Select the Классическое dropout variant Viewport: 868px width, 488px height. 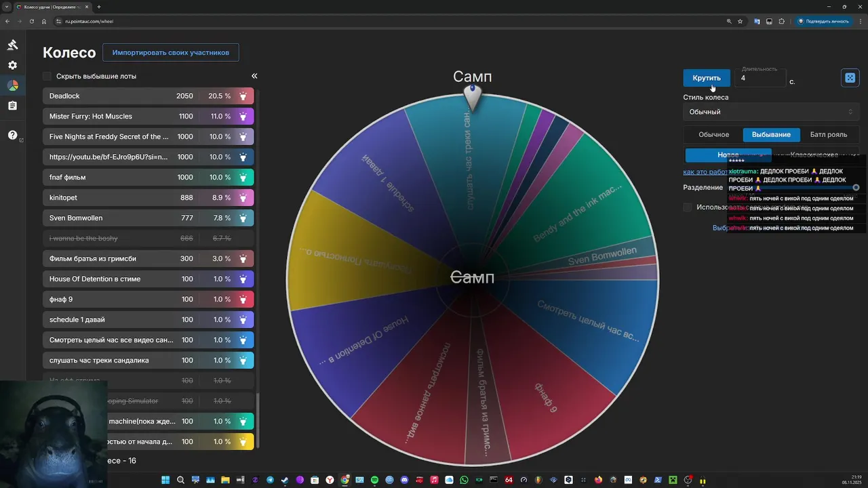(814, 155)
